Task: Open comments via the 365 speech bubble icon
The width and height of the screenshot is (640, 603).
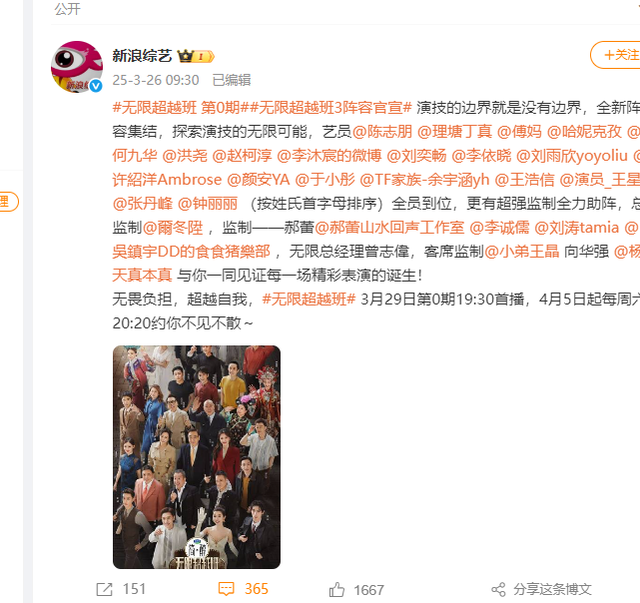Action: [226, 589]
